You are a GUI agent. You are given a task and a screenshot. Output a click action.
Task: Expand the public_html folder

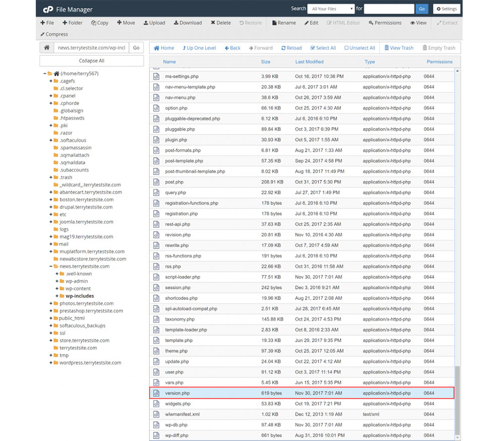[51, 318]
